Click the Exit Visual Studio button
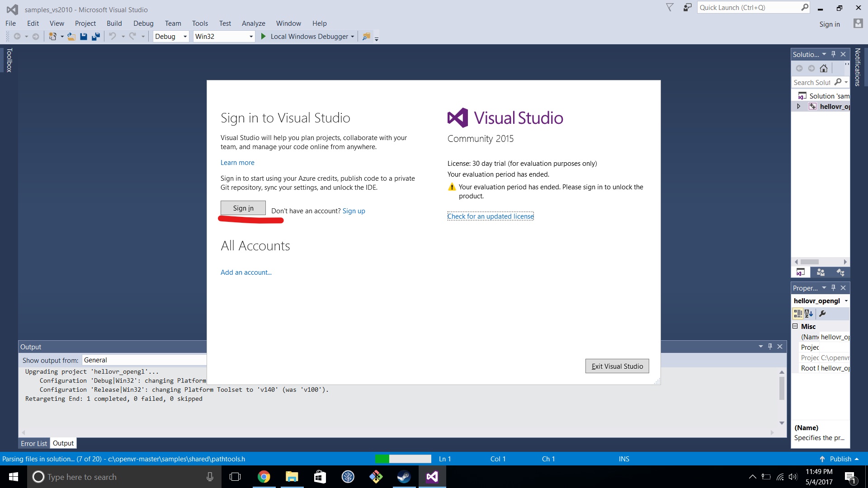This screenshot has width=868, height=488. pyautogui.click(x=617, y=366)
